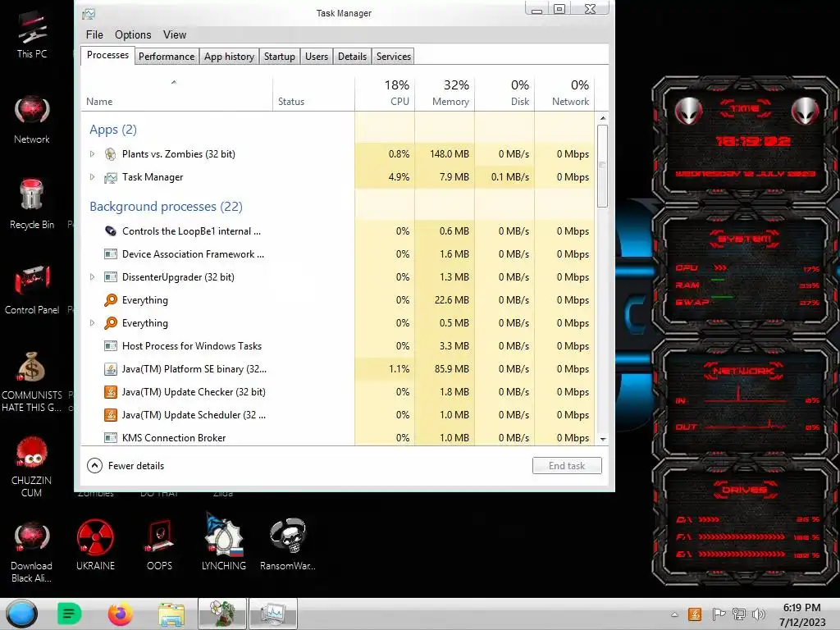The height and width of the screenshot is (630, 840).
Task: Click the Java update tray icon
Action: tap(695, 614)
